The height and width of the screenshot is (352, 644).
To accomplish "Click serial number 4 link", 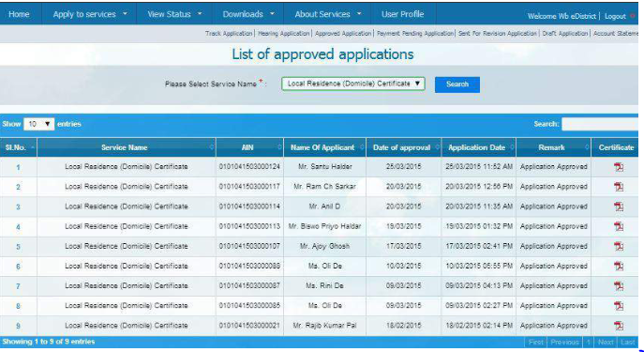I will click(18, 227).
